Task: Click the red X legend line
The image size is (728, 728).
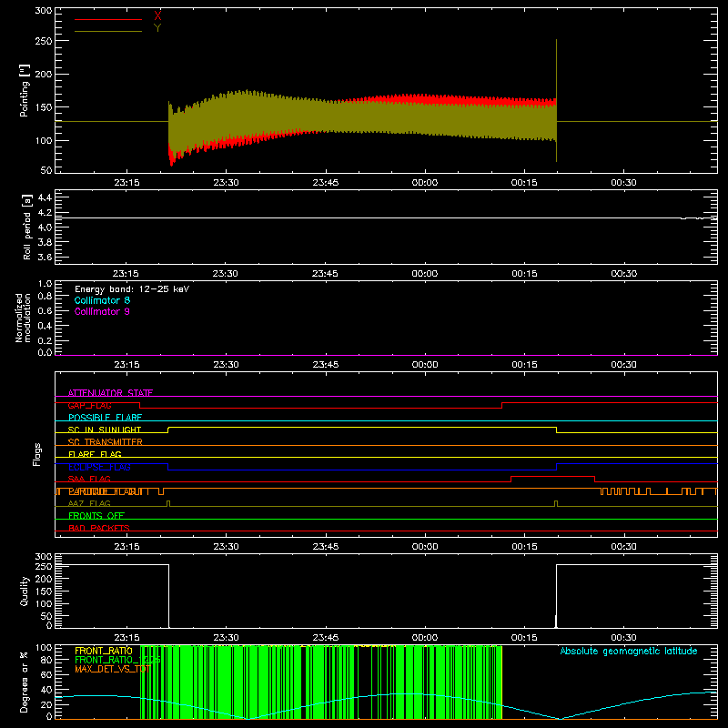Action: tap(108, 19)
